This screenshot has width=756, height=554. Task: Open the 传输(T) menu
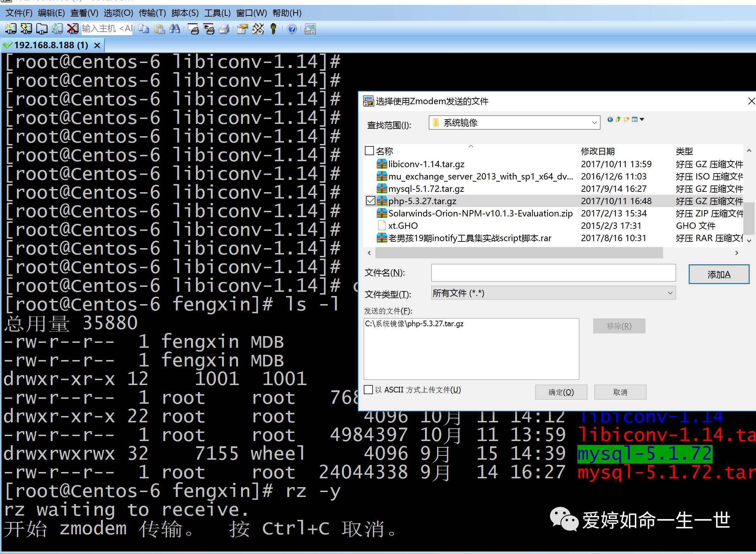tap(152, 13)
